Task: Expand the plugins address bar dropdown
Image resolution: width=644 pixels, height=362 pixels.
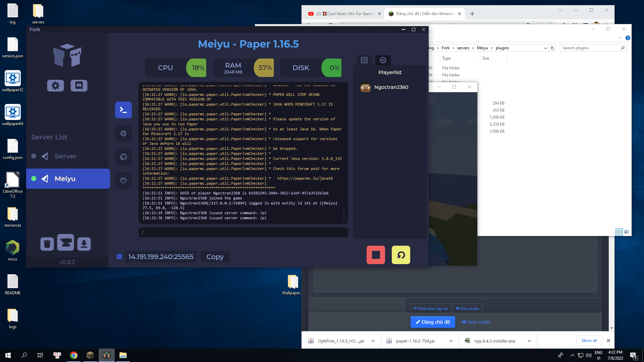Action: (x=545, y=48)
